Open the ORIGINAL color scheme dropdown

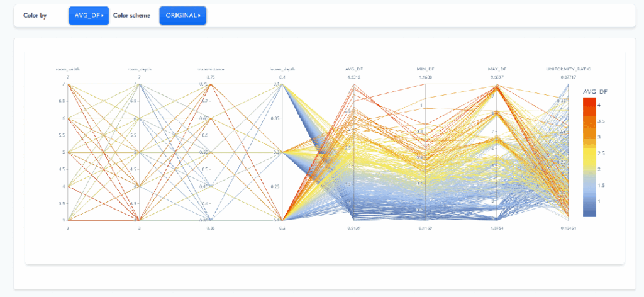(x=182, y=16)
